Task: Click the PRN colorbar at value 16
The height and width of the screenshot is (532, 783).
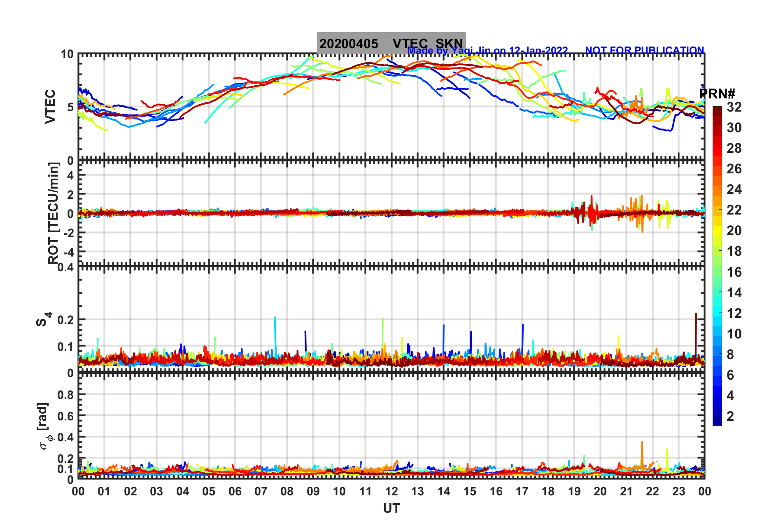Action: pyautogui.click(x=717, y=272)
